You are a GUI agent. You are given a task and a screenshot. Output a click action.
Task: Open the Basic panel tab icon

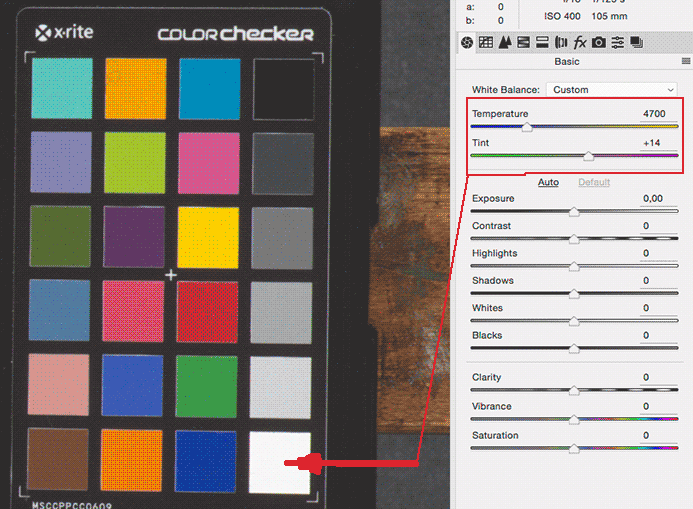pos(467,42)
